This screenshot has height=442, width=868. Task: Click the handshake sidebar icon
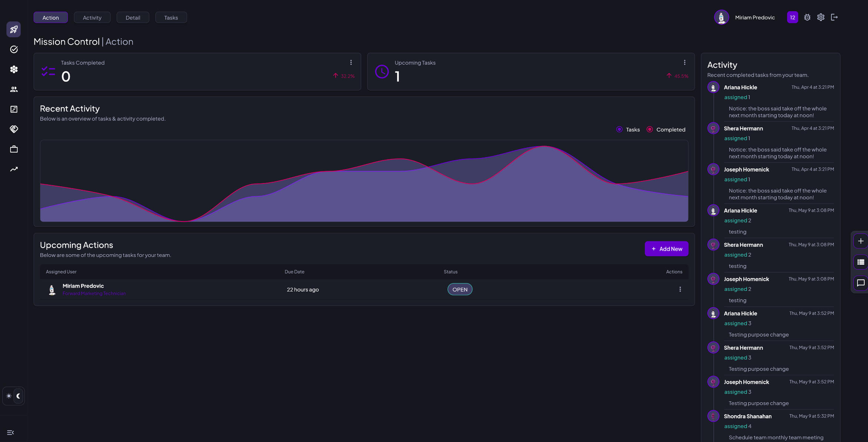(14, 129)
